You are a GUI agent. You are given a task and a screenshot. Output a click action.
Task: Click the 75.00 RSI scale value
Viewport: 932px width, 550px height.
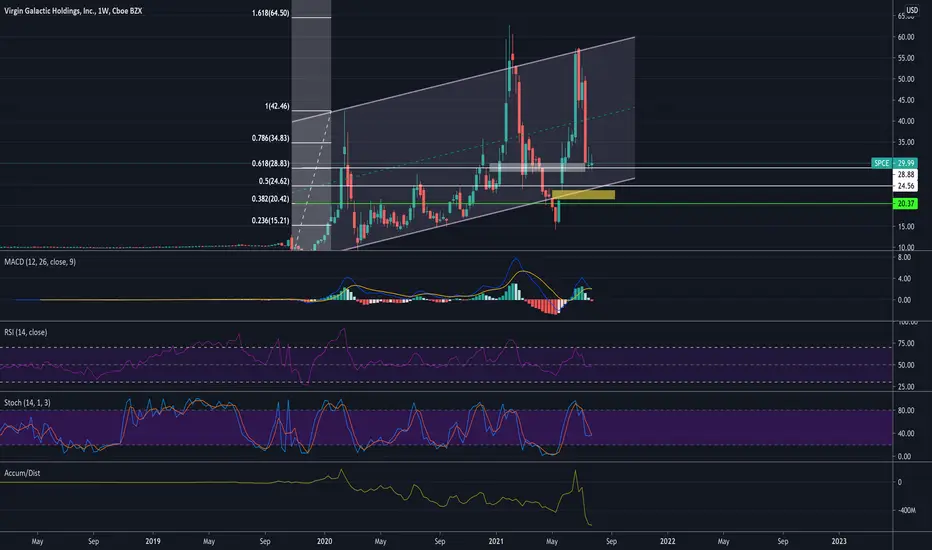point(906,343)
